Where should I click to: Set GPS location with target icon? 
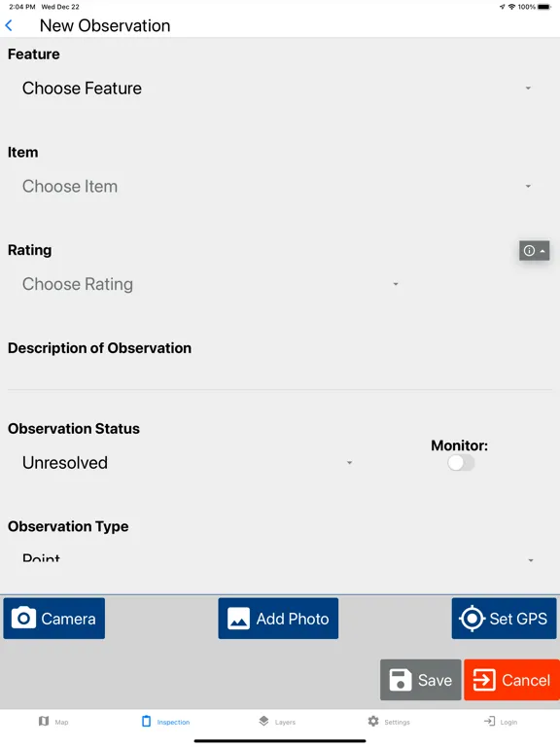click(504, 619)
